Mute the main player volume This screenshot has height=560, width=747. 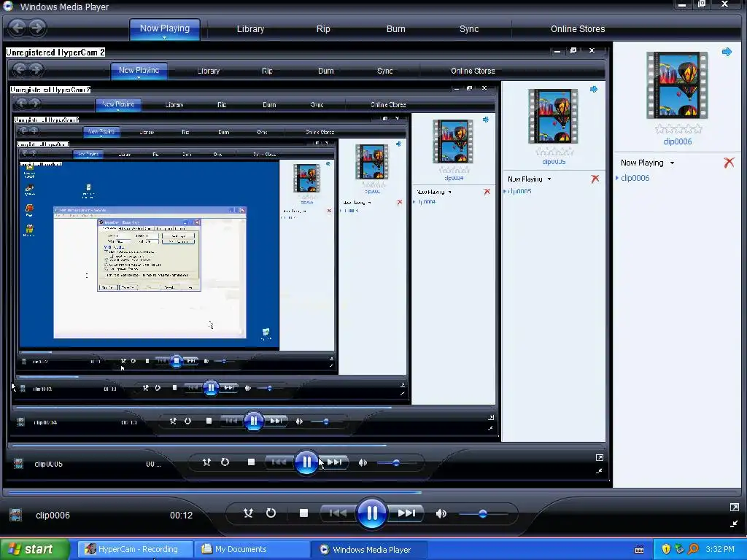coord(441,513)
